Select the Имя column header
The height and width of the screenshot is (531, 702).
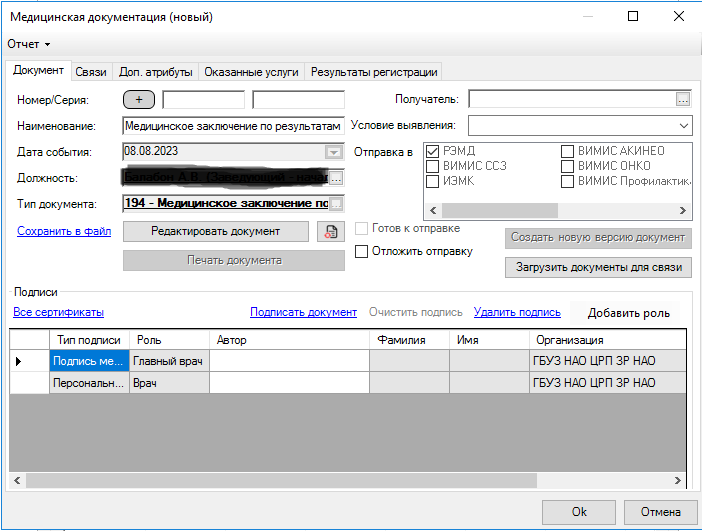tap(489, 340)
